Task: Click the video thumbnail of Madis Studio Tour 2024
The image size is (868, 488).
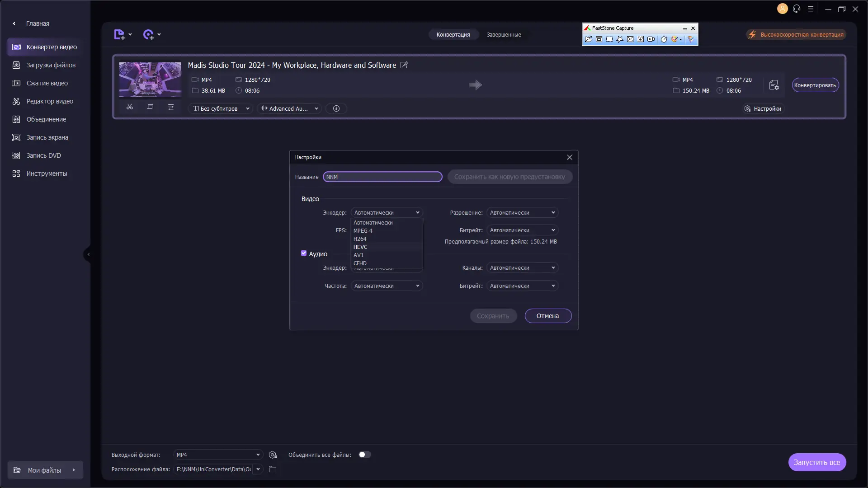Action: coord(150,79)
